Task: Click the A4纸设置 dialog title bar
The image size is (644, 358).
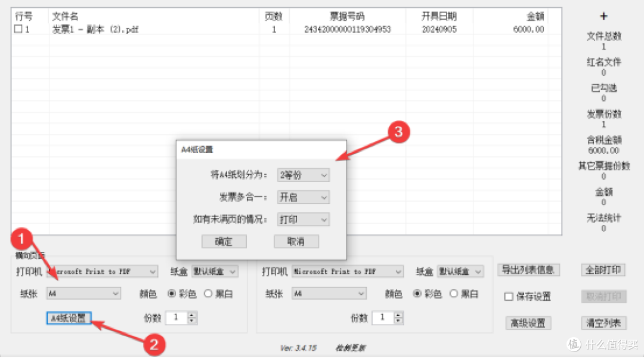Action: coord(262,150)
